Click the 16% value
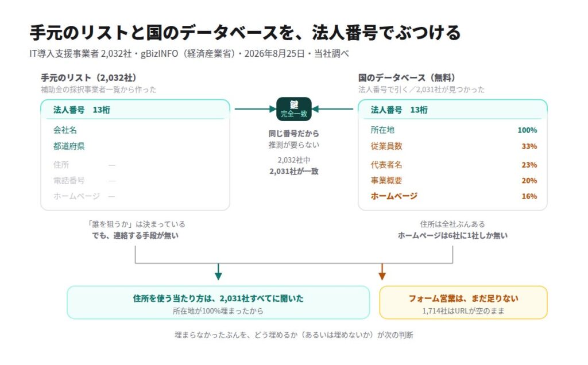The width and height of the screenshot is (588, 365). 529,196
